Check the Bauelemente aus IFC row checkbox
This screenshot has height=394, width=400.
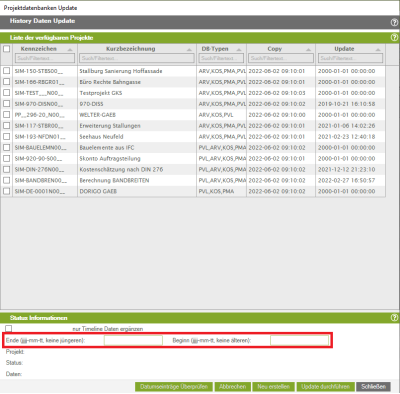click(7, 147)
